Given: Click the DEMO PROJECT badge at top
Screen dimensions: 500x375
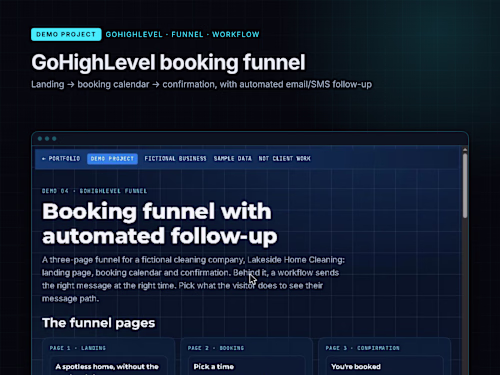Looking at the screenshot, I should pos(66,34).
